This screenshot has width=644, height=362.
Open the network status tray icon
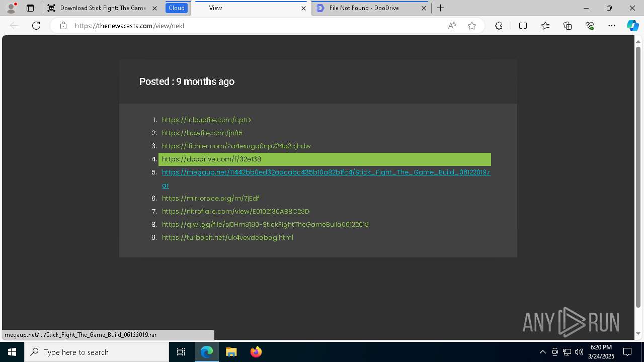(567, 352)
